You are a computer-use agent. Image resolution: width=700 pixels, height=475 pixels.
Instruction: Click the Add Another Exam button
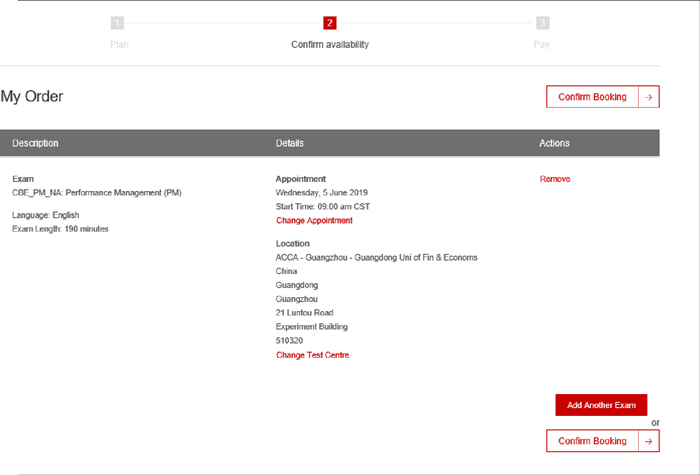[601, 405]
